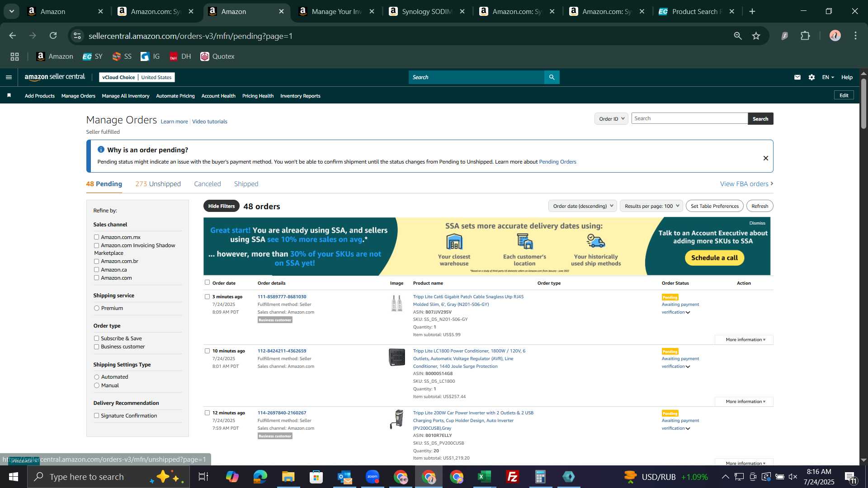868x488 pixels.
Task: Click the magnifier search button in header
Action: pos(552,77)
